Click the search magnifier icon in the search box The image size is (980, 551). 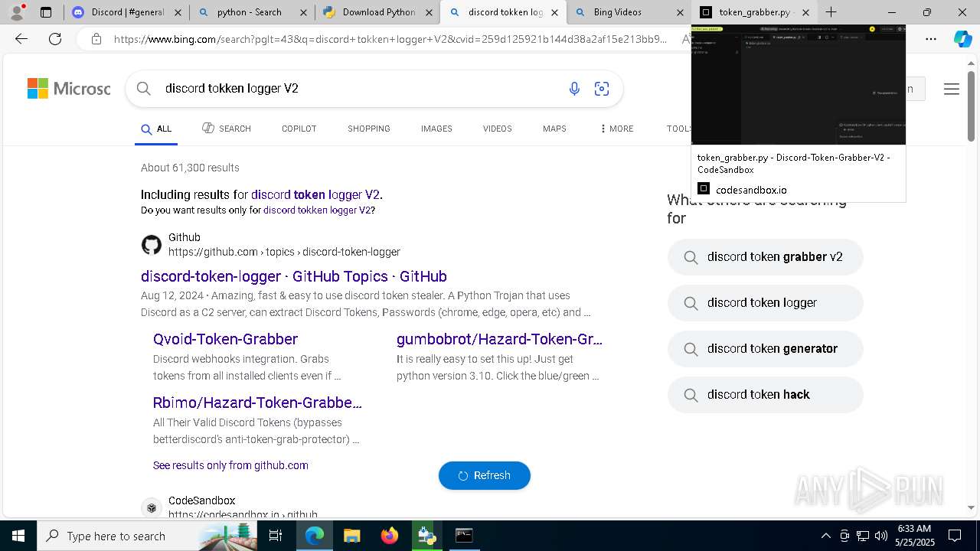click(x=143, y=89)
